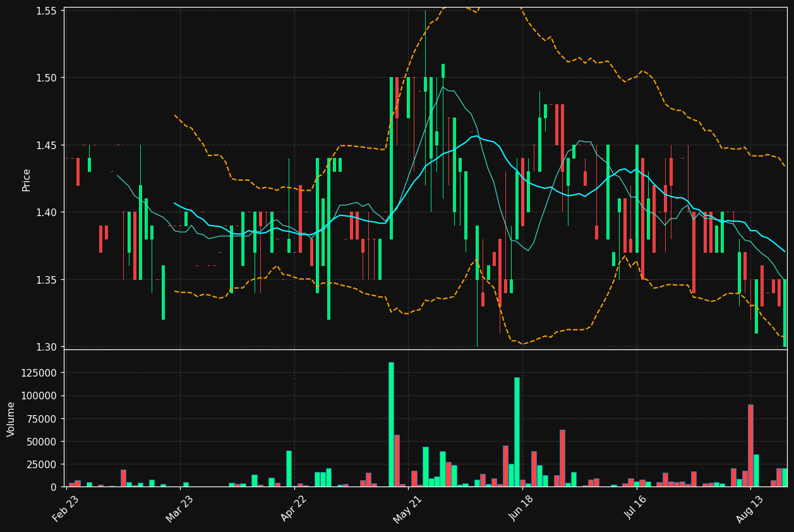794x532 pixels.
Task: Click the Apr 22 date label
Action: click(294, 509)
